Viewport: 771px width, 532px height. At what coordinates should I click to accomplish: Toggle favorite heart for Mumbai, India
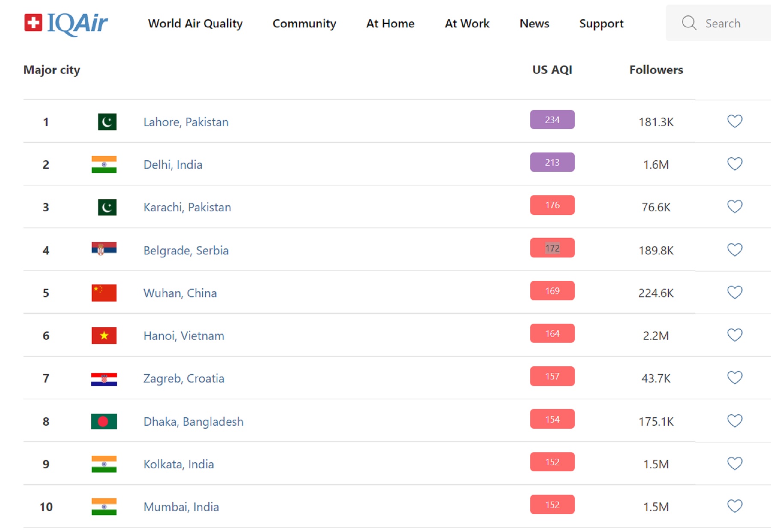[x=735, y=506]
